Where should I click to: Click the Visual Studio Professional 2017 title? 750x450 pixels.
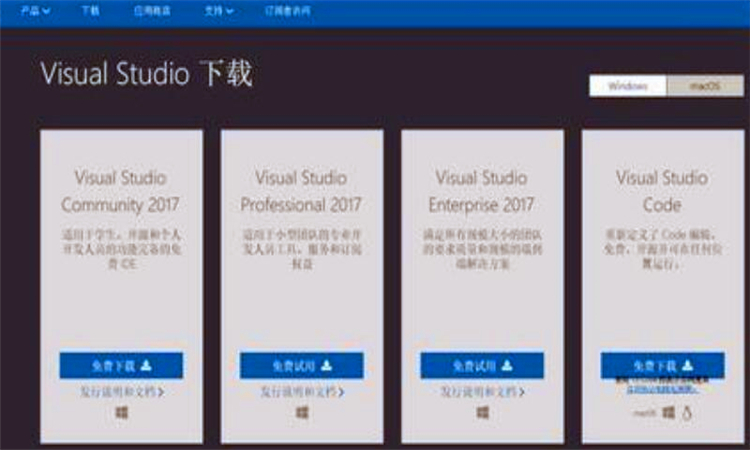[301, 191]
